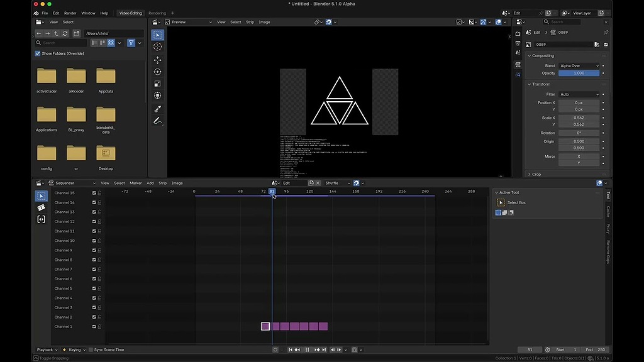This screenshot has height=362, width=644.
Task: Open the Shuffle overlap mode dropdown
Action: pyautogui.click(x=337, y=183)
